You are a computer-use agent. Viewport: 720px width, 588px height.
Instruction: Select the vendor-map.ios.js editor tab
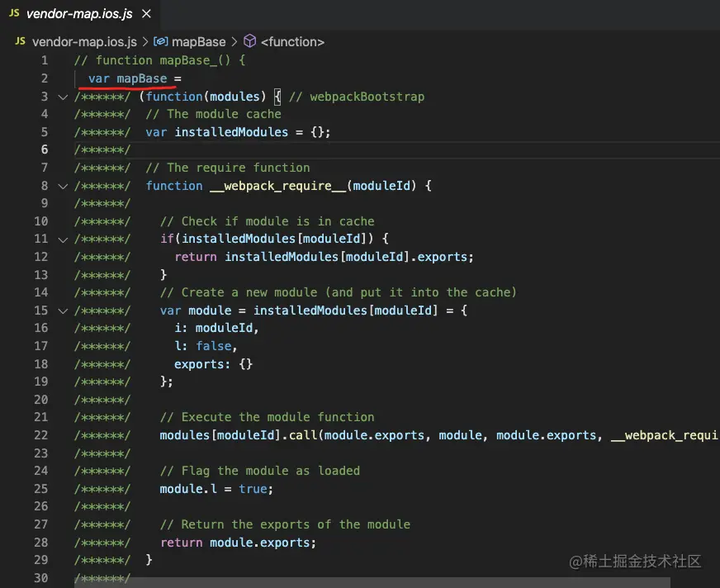(x=80, y=14)
